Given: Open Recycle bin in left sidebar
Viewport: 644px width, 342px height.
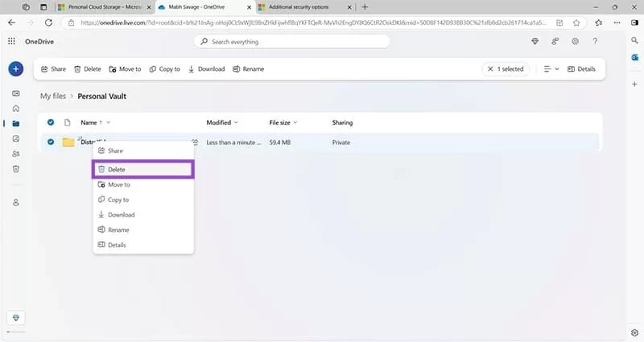Looking at the screenshot, I should pyautogui.click(x=15, y=169).
